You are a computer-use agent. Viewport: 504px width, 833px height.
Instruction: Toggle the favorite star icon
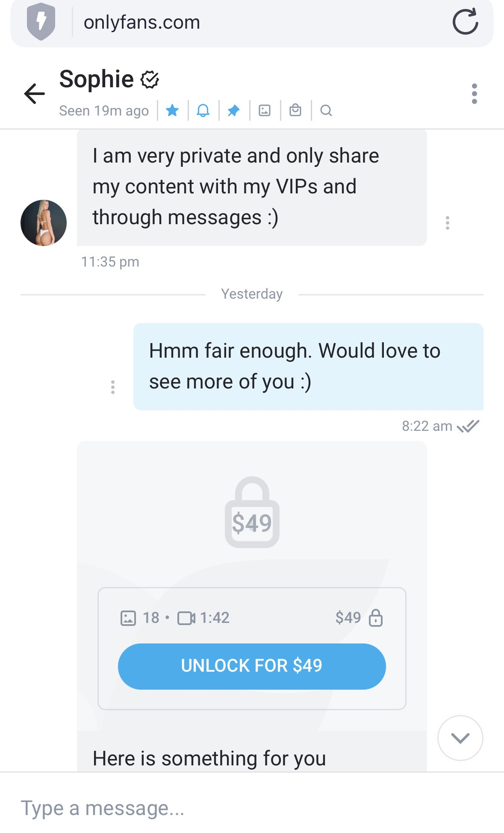click(x=172, y=111)
